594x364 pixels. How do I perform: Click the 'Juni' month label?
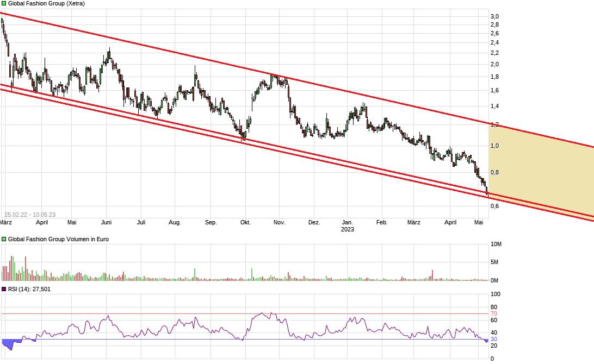pyautogui.click(x=107, y=223)
